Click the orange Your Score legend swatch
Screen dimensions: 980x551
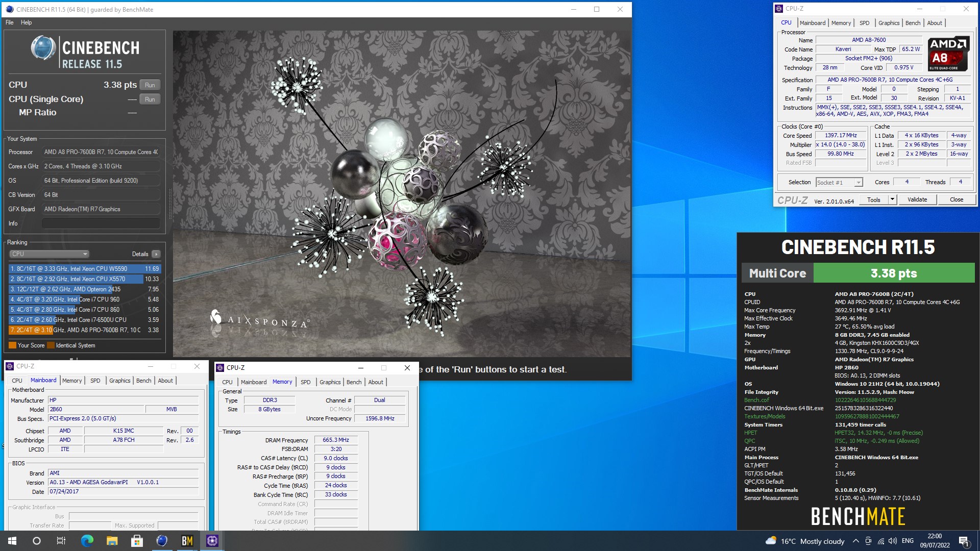coord(12,345)
